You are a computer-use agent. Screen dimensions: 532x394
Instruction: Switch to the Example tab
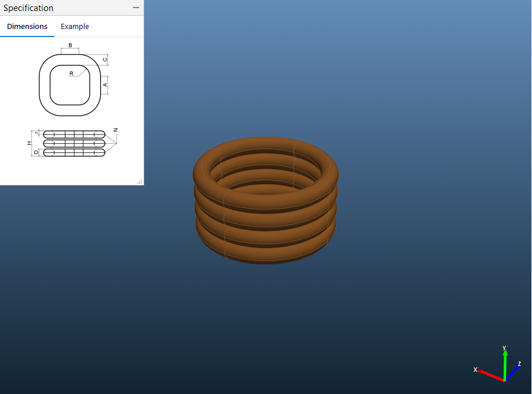click(75, 27)
